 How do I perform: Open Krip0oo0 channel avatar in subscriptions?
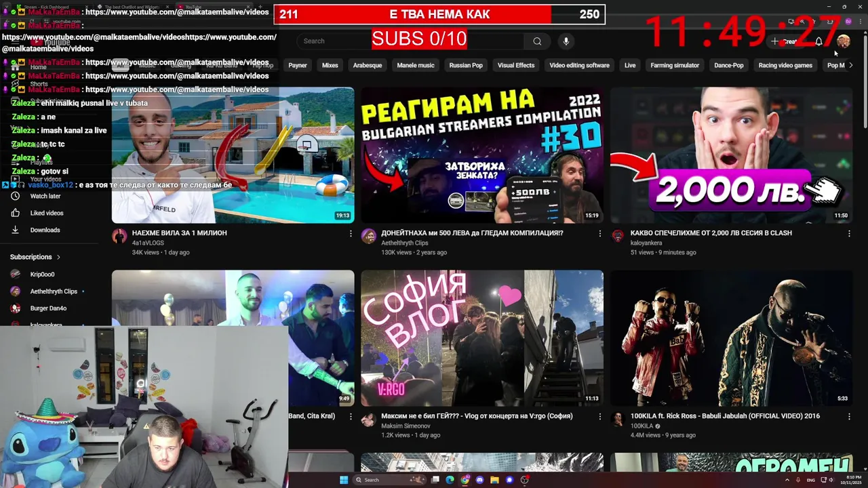(15, 274)
